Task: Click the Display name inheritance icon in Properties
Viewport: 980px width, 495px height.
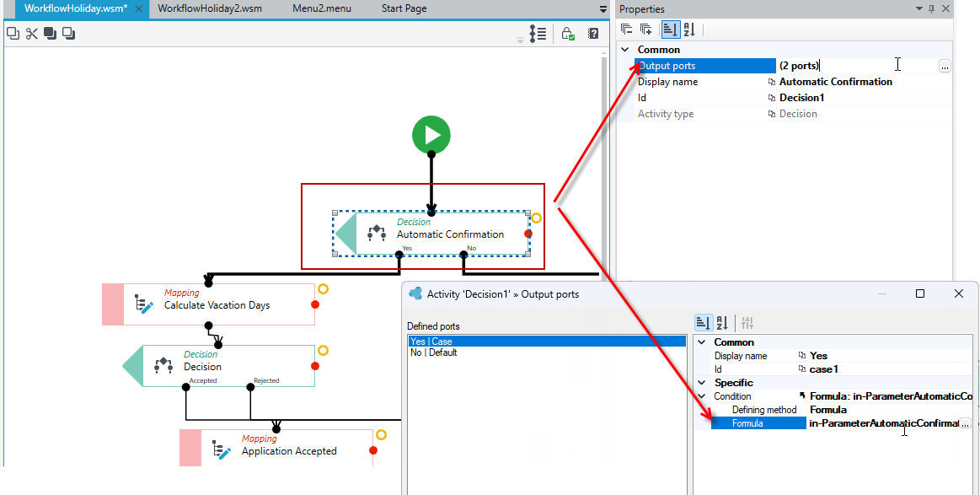Action: click(x=771, y=82)
